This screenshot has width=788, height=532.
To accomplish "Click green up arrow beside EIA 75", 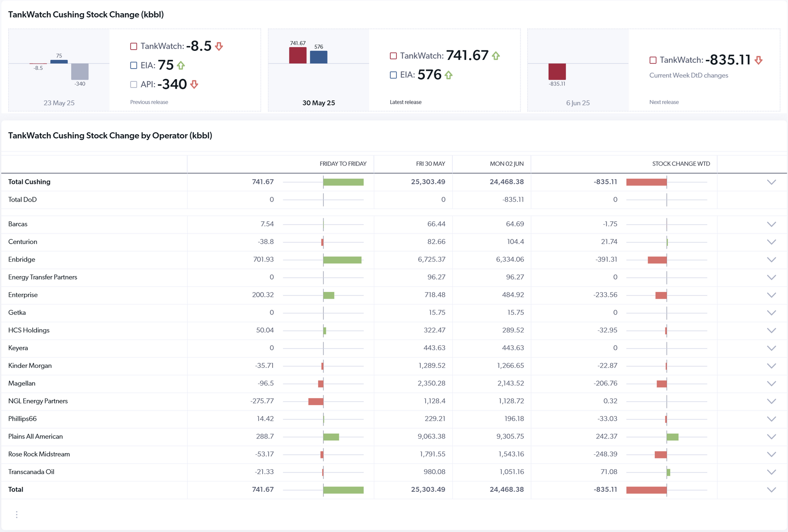I will tap(181, 65).
